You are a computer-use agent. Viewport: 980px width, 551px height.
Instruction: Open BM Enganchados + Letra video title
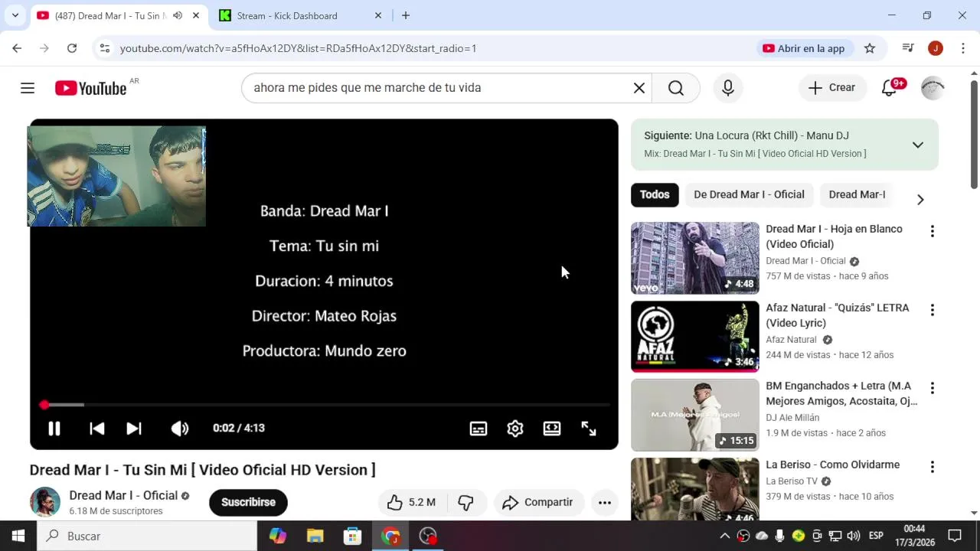(841, 393)
